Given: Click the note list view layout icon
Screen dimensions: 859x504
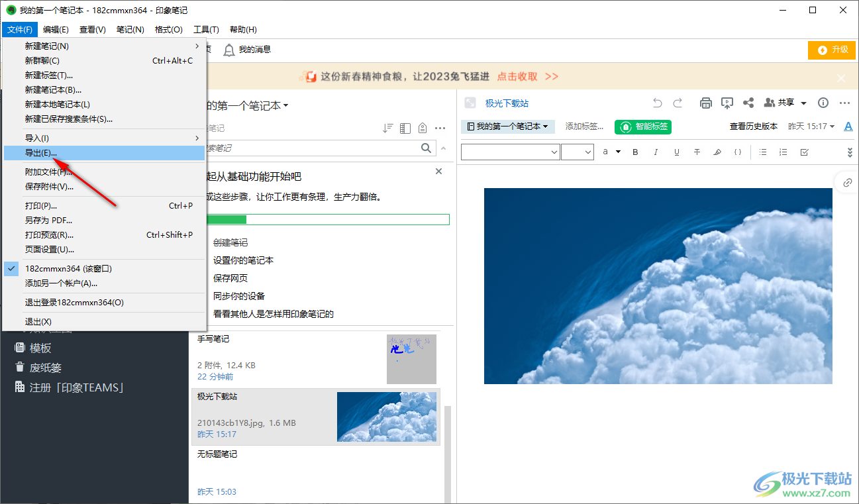Looking at the screenshot, I should click(x=405, y=128).
